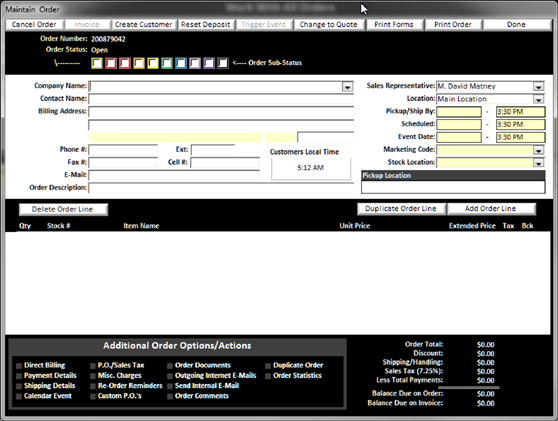Toggle the green Order Sub-Status box
This screenshot has width=558, height=421.
pos(167,63)
